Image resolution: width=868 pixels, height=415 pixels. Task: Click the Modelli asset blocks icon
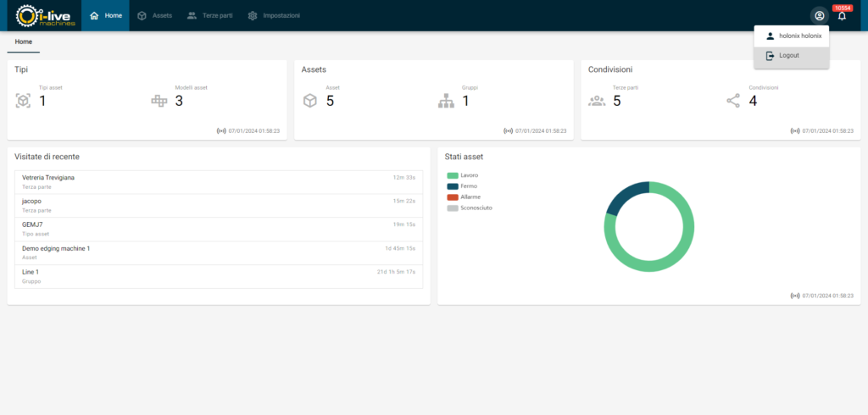[x=159, y=101]
